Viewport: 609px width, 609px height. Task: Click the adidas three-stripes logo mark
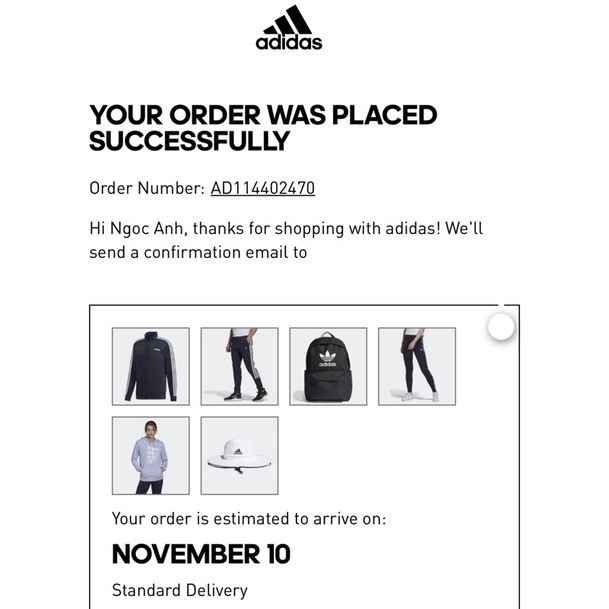[x=291, y=20]
